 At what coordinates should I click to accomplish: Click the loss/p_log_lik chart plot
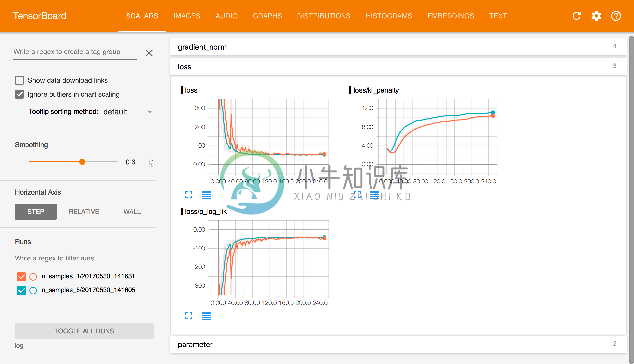pyautogui.click(x=269, y=258)
